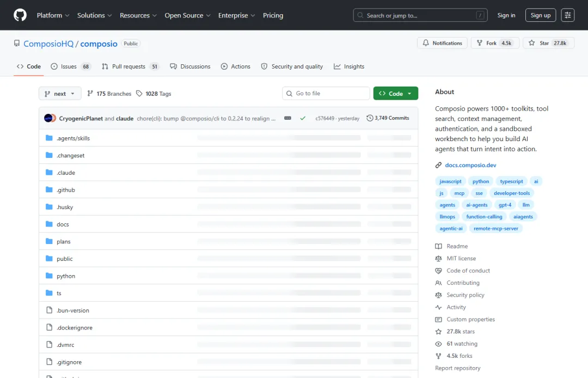Open the .claude folder

[66, 173]
